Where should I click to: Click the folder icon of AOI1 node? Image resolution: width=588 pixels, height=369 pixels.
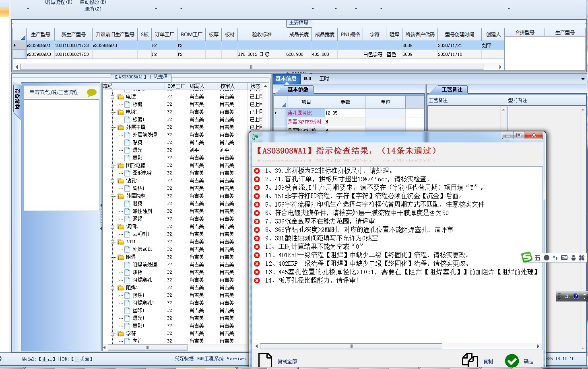click(x=121, y=242)
